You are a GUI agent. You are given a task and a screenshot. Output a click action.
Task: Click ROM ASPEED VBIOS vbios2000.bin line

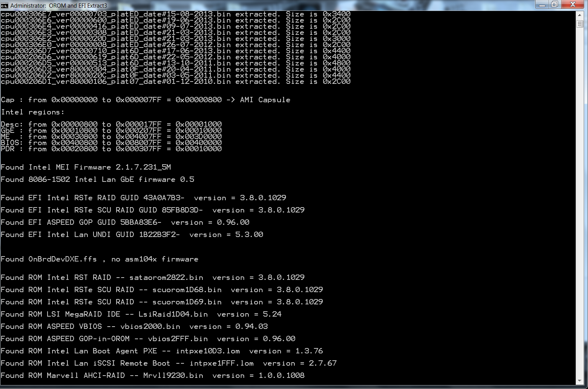(134, 327)
